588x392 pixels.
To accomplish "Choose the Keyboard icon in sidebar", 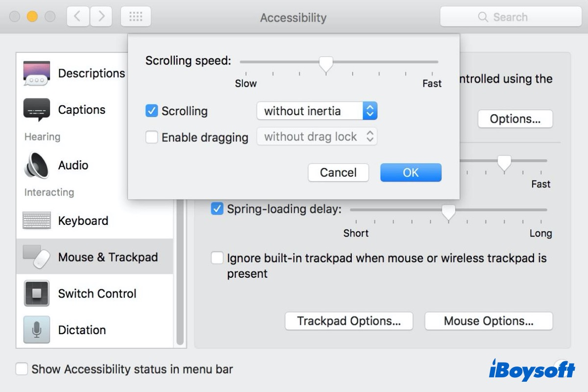I will pyautogui.click(x=37, y=220).
